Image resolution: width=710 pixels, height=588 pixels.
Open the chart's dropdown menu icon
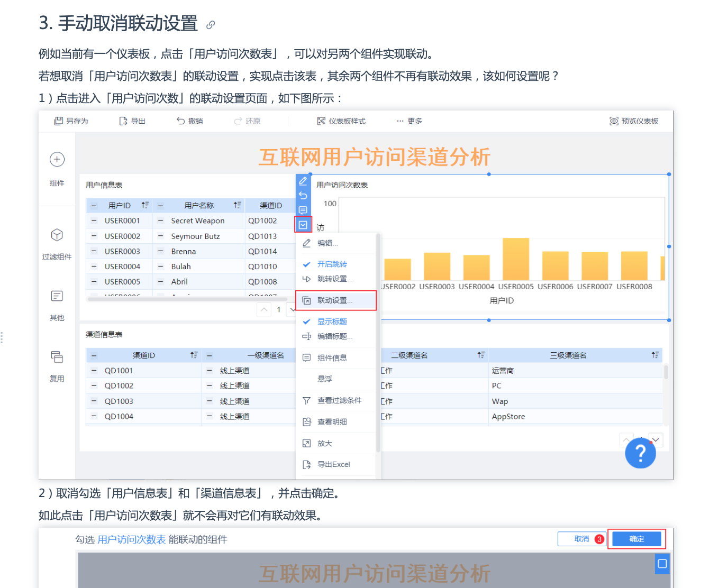point(303,225)
